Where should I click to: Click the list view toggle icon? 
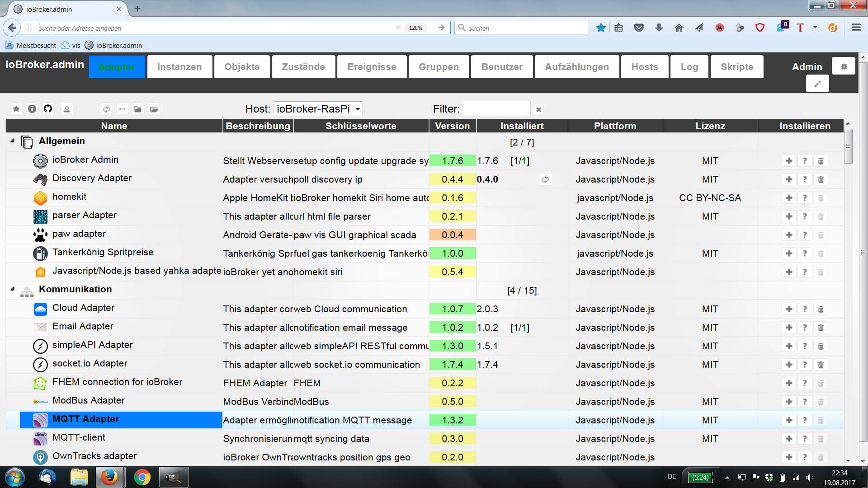point(122,109)
